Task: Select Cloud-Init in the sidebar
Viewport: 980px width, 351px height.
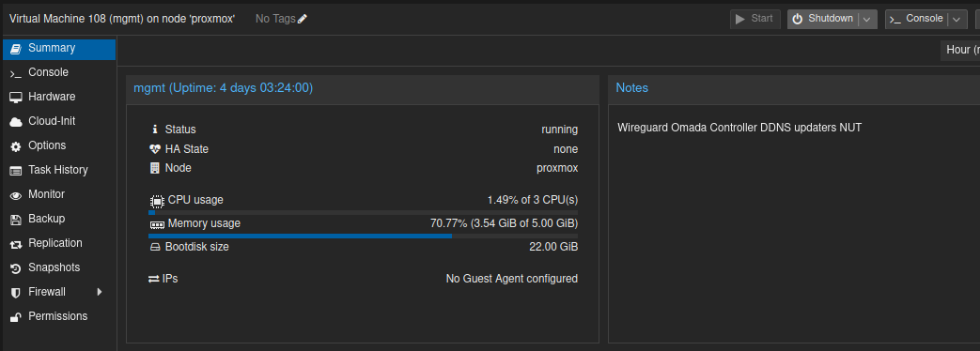Action: (59, 121)
